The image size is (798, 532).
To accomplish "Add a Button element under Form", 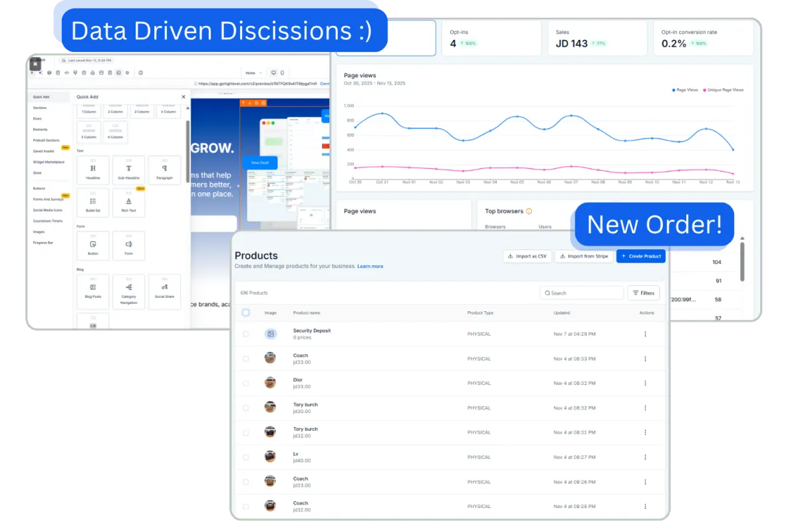I will [x=92, y=246].
